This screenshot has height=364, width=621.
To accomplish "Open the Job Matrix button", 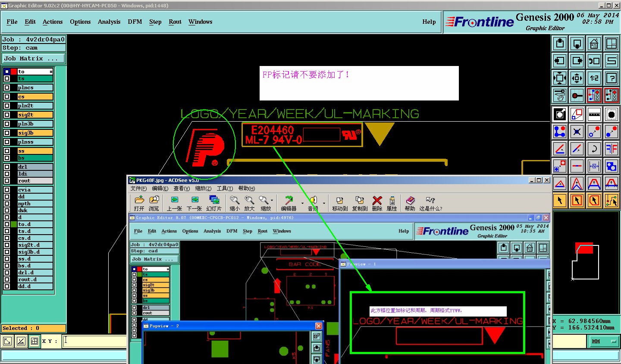I will [x=34, y=59].
